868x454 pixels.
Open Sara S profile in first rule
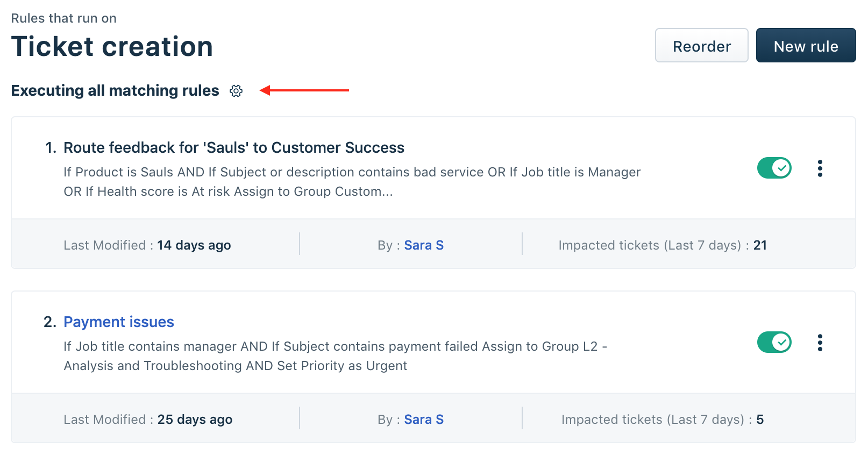424,245
